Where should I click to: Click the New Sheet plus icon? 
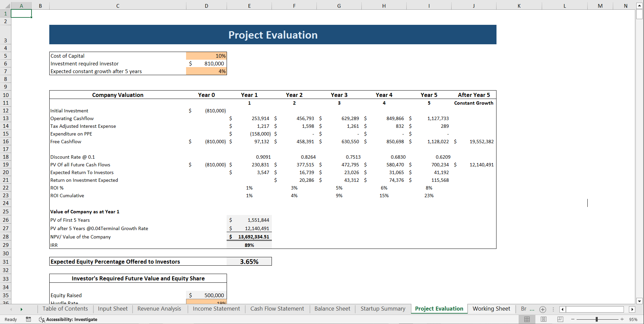(x=542, y=310)
